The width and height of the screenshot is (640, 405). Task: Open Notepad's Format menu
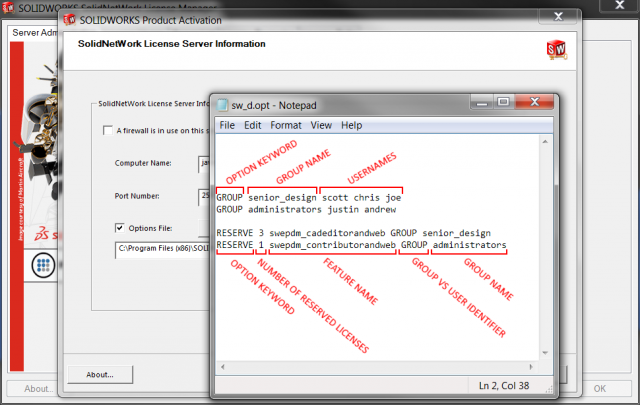[286, 125]
